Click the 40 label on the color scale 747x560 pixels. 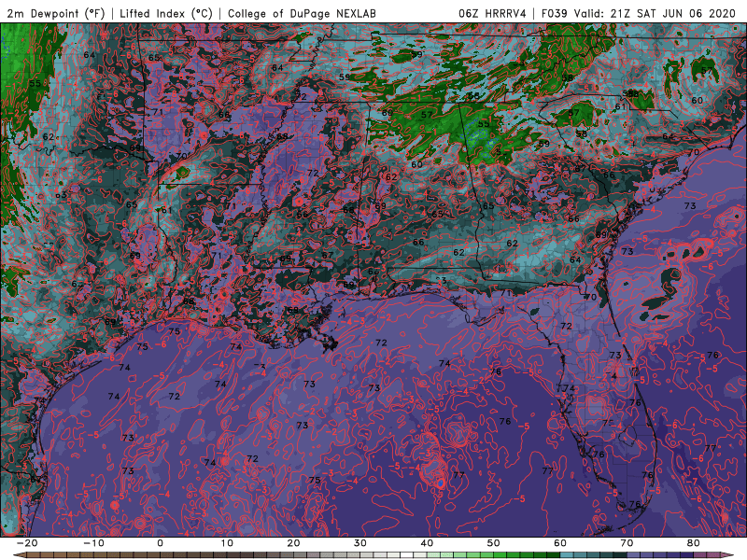[427, 543]
